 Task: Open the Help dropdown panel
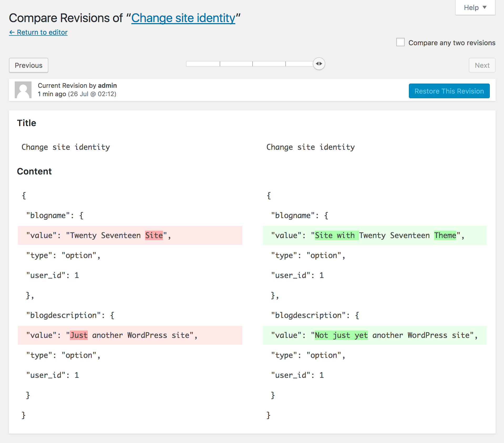[x=475, y=8]
